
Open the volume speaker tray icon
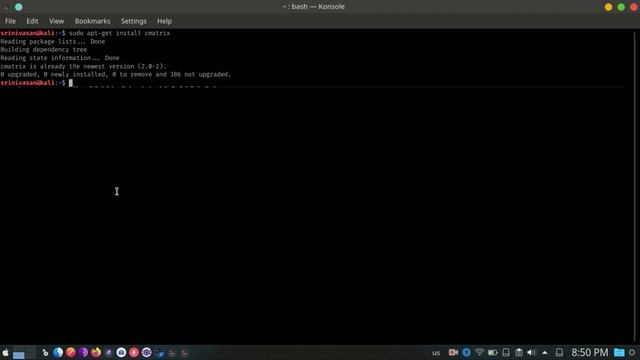(x=531, y=353)
